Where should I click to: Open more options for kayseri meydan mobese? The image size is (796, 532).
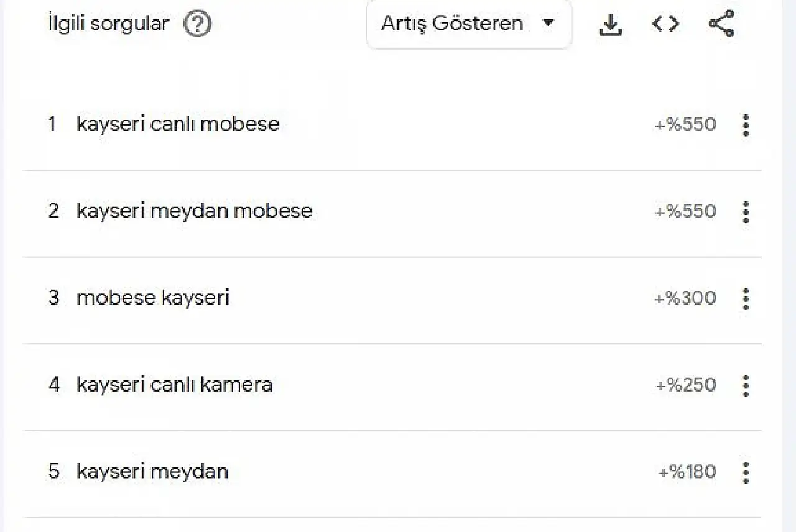point(746,212)
